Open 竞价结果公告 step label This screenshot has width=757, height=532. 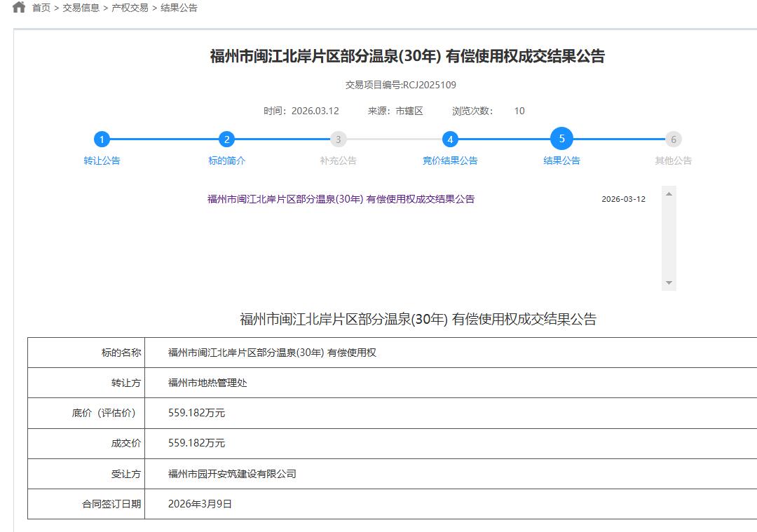point(450,161)
